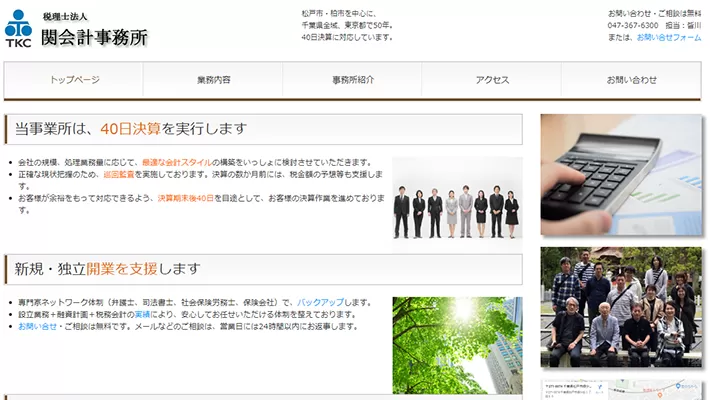710x400 pixels.
Task: Click the お問い合せフォーム link in the header
Action: (669, 37)
